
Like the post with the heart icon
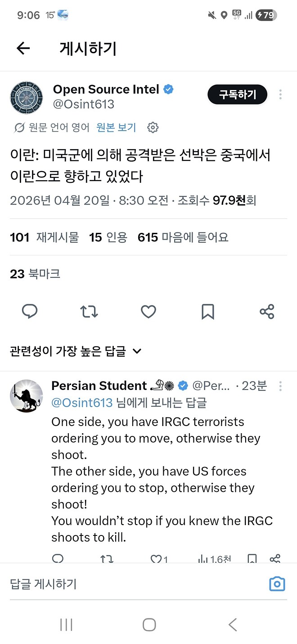[x=148, y=311]
